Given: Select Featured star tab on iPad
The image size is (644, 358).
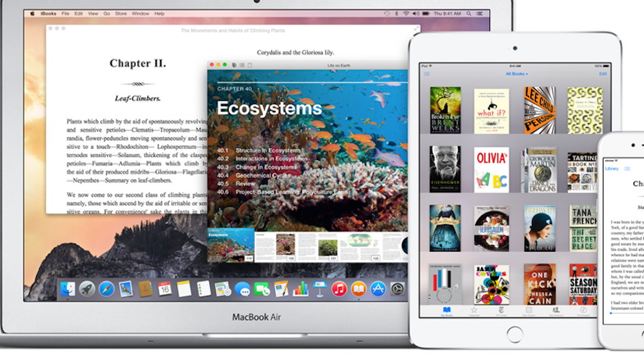Looking at the screenshot, I should pos(474,311).
